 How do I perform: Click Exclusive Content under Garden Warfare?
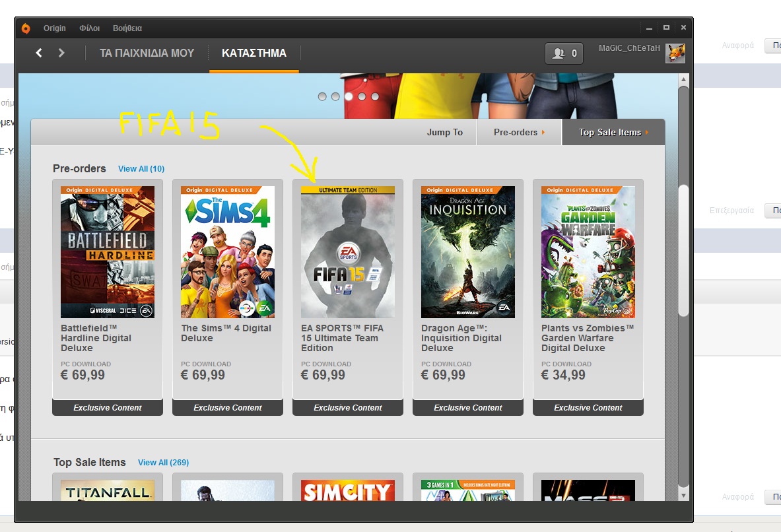588,407
